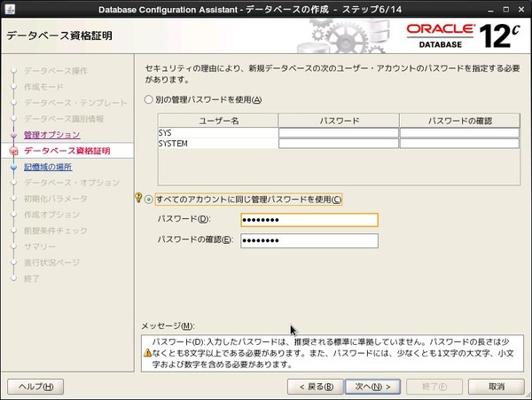Open the 管理オプション step link

52,135
